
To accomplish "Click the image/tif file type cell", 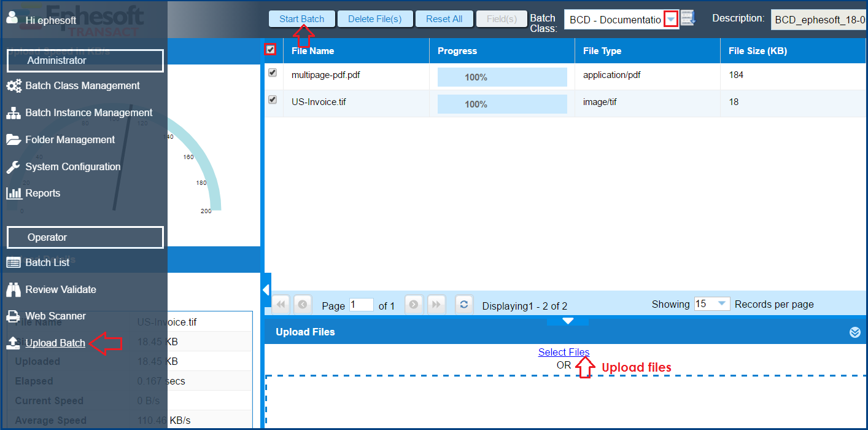I will pyautogui.click(x=600, y=102).
